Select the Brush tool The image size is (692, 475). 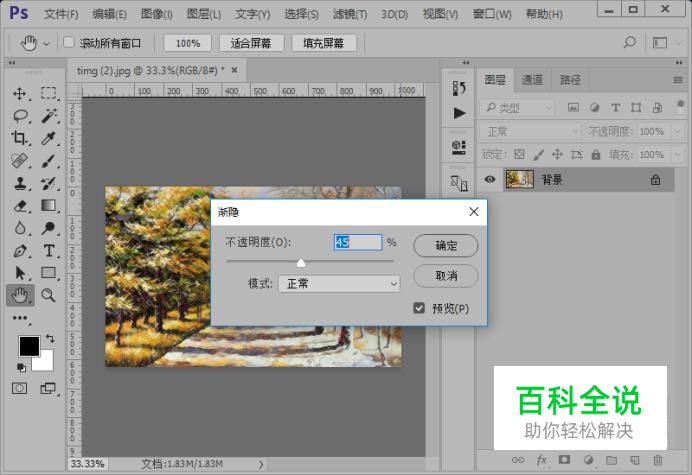[x=48, y=161]
